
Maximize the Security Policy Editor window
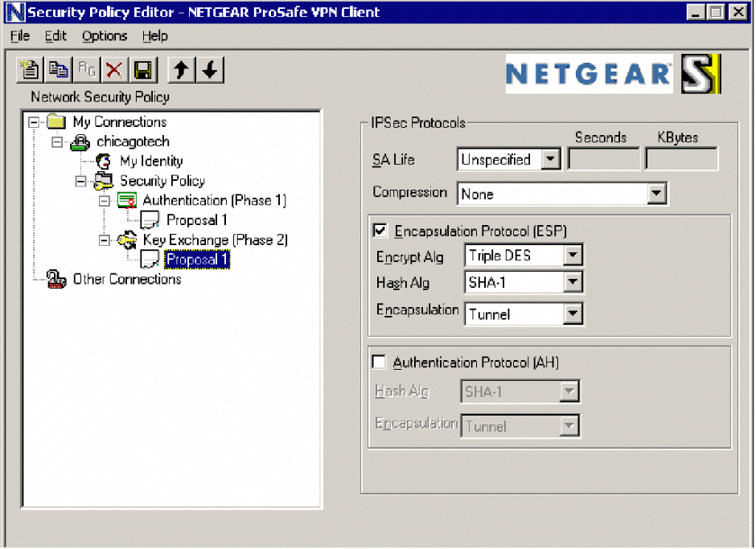pos(716,12)
